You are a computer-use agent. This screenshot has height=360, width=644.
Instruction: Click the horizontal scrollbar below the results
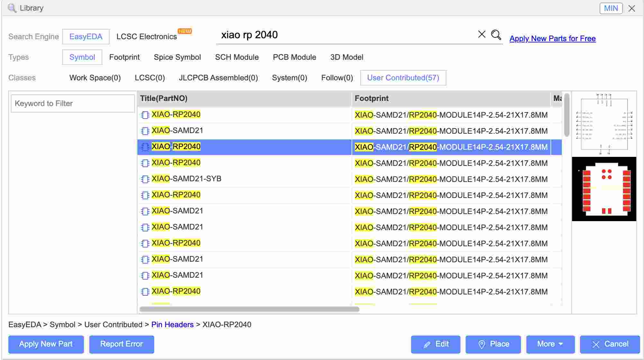pyautogui.click(x=249, y=309)
